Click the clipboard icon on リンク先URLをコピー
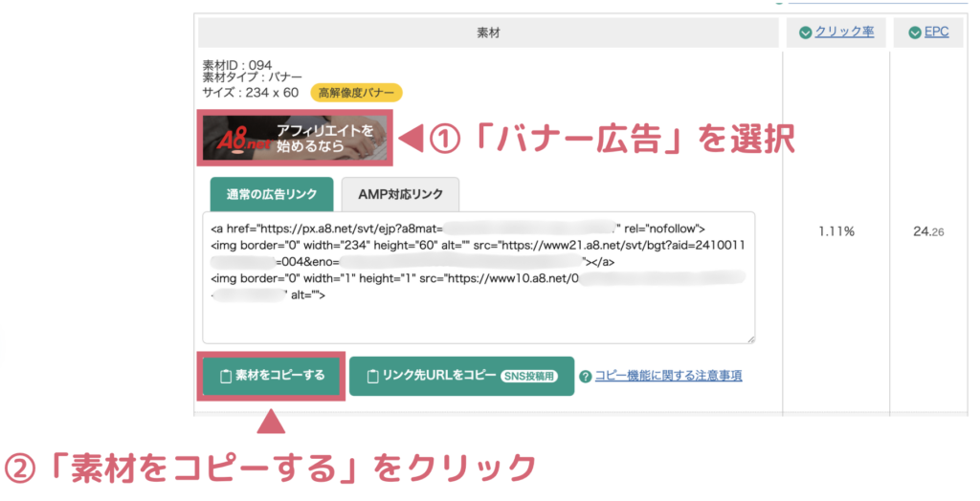The height and width of the screenshot is (501, 980). tap(368, 376)
